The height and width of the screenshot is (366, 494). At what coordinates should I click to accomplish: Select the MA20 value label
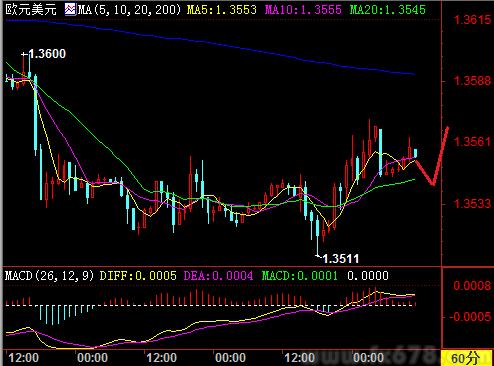388,10
